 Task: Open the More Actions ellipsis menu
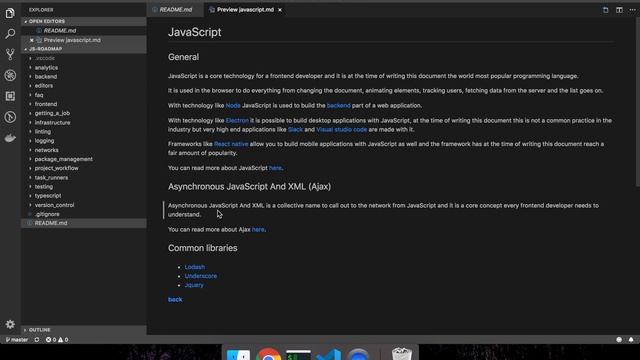[x=632, y=10]
